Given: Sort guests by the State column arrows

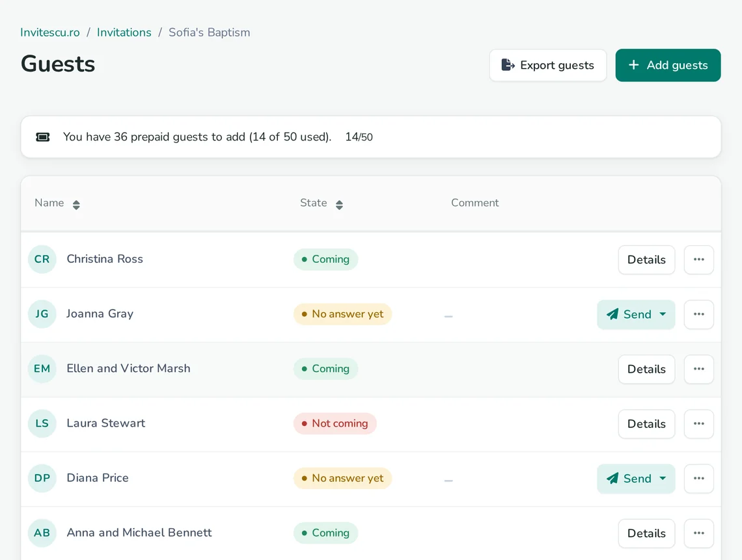Looking at the screenshot, I should (x=339, y=205).
